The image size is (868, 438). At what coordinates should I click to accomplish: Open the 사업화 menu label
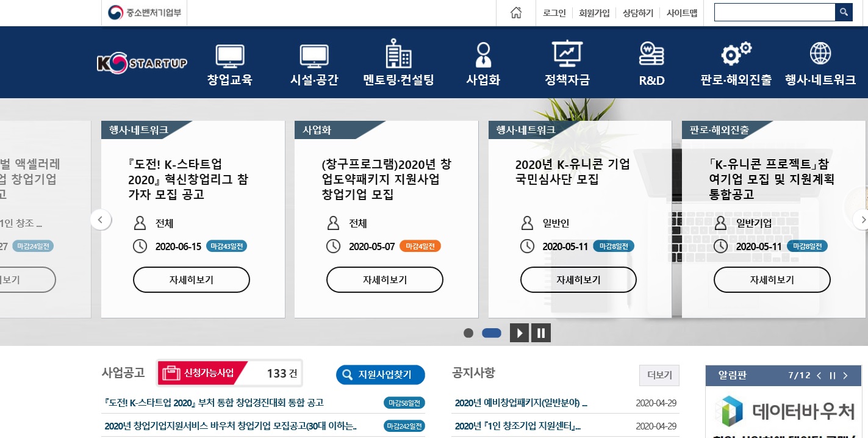click(x=483, y=80)
